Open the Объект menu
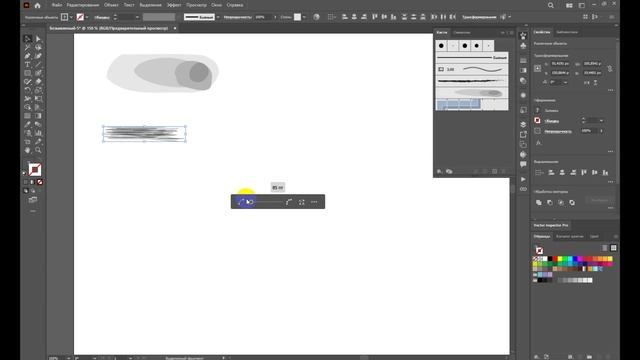Viewport: 640px width, 360px height. [x=111, y=5]
